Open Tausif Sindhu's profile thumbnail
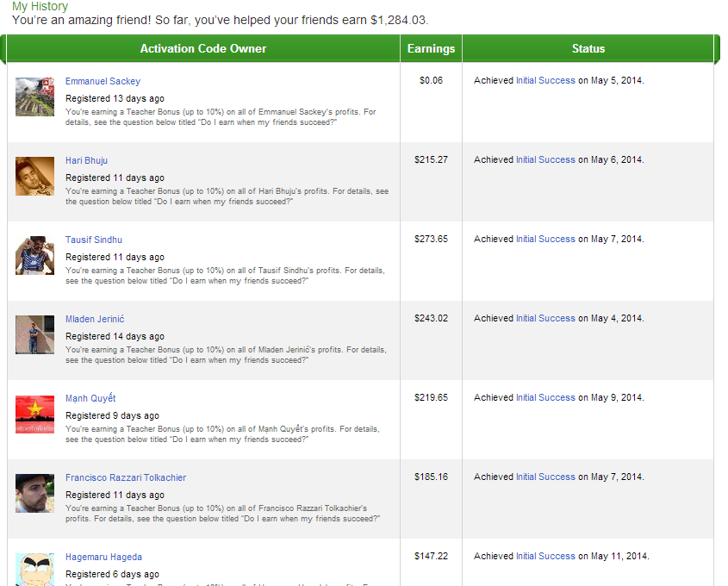 point(34,255)
